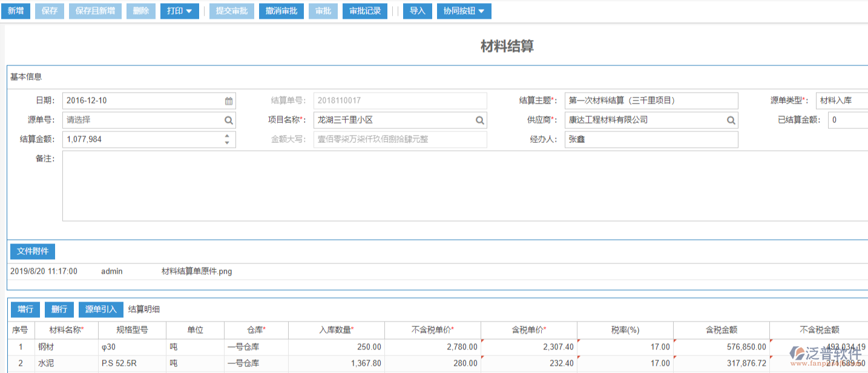
Task: Decrease 结算金额 with the down arrow
Action: pyautogui.click(x=227, y=143)
